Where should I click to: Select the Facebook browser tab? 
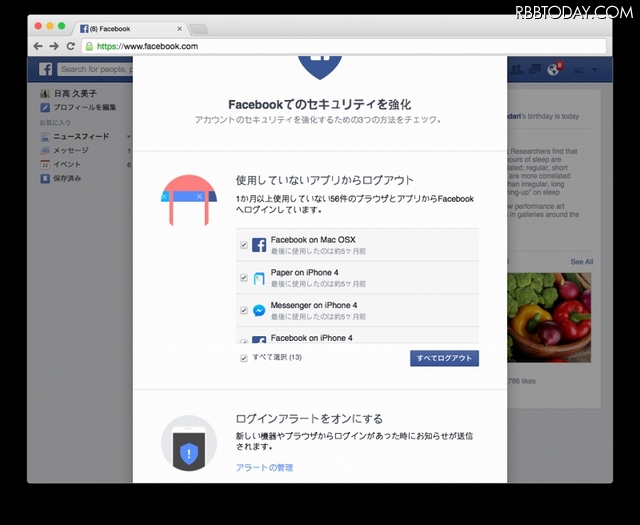click(130, 28)
